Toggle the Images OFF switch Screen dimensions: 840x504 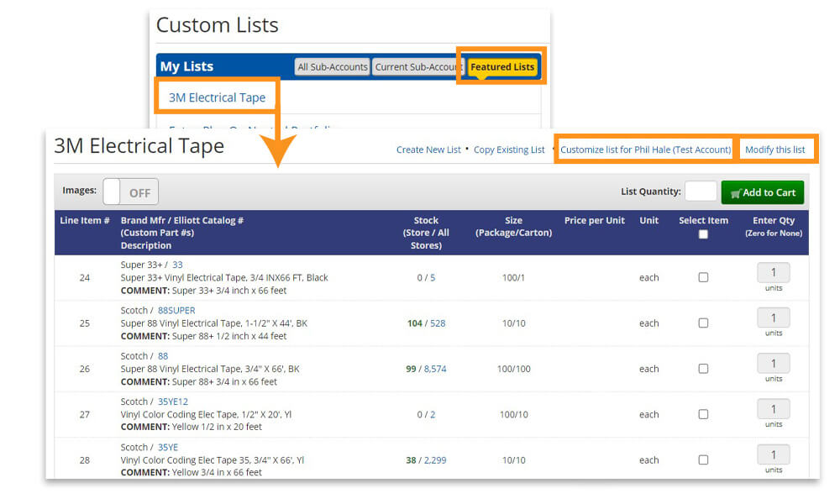pyautogui.click(x=131, y=192)
